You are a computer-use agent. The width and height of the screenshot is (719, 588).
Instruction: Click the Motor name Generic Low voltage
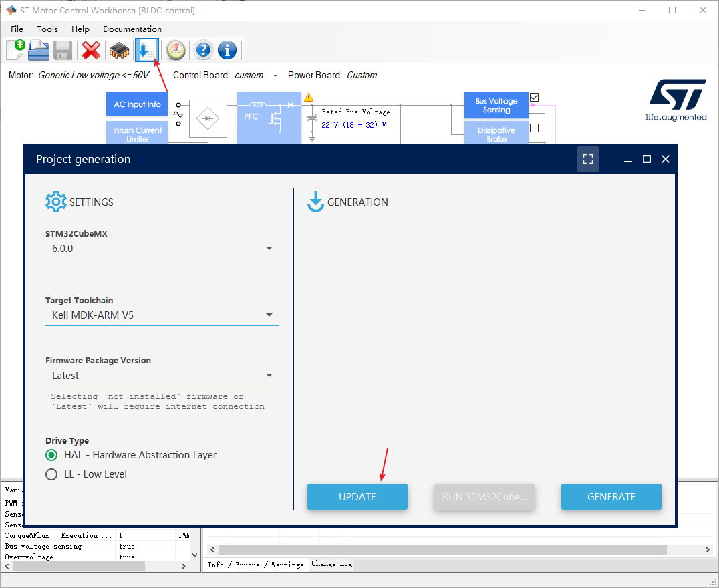click(x=93, y=76)
